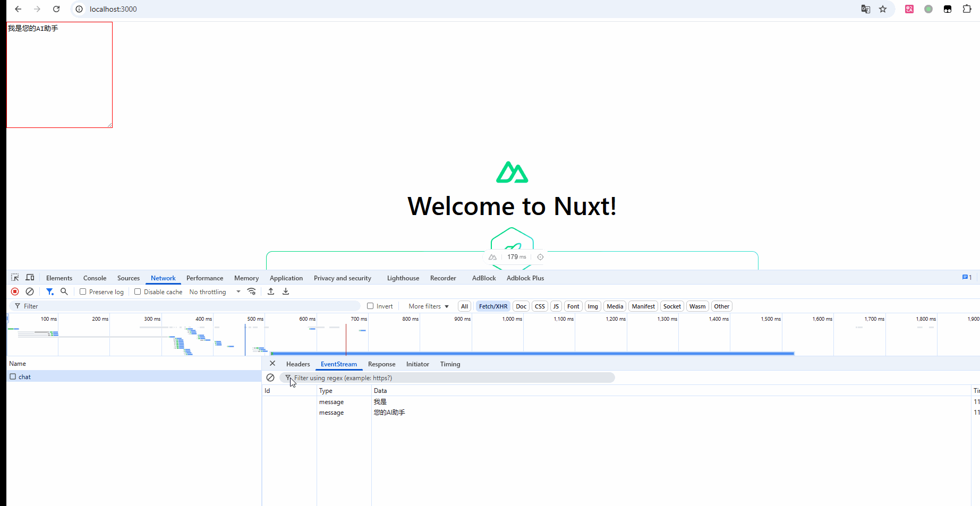
Task: Open the Extensions puzzle menu
Action: [x=967, y=9]
